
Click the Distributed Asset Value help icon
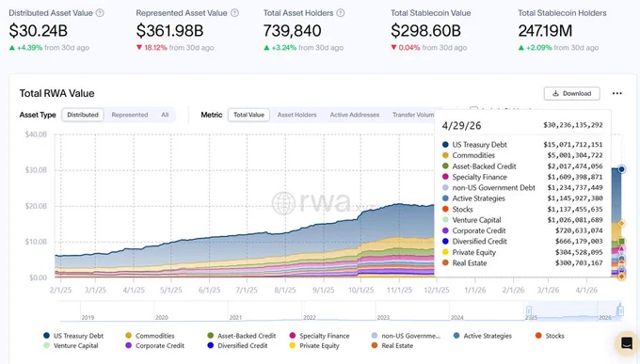100,13
